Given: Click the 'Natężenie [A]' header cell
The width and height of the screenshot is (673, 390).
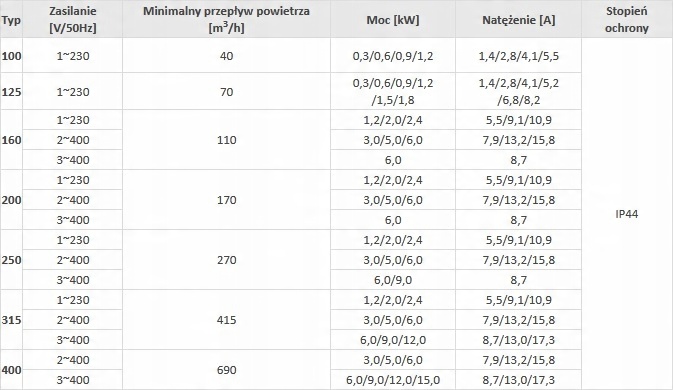Looking at the screenshot, I should tap(518, 20).
